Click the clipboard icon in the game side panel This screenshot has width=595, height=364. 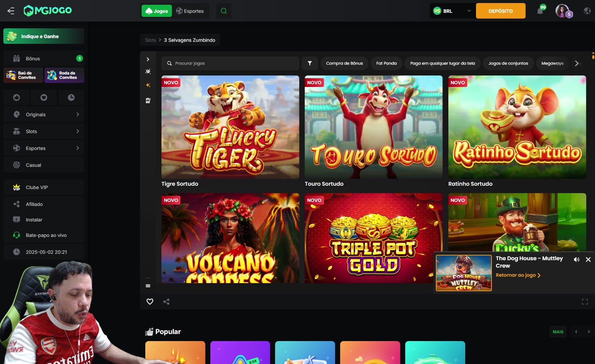pyautogui.click(x=148, y=100)
